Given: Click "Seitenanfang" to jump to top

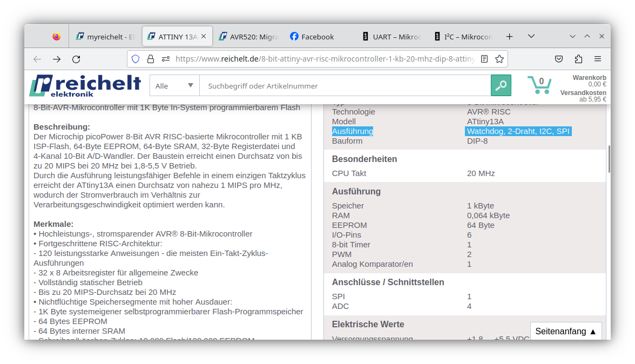Looking at the screenshot, I should click(565, 331).
